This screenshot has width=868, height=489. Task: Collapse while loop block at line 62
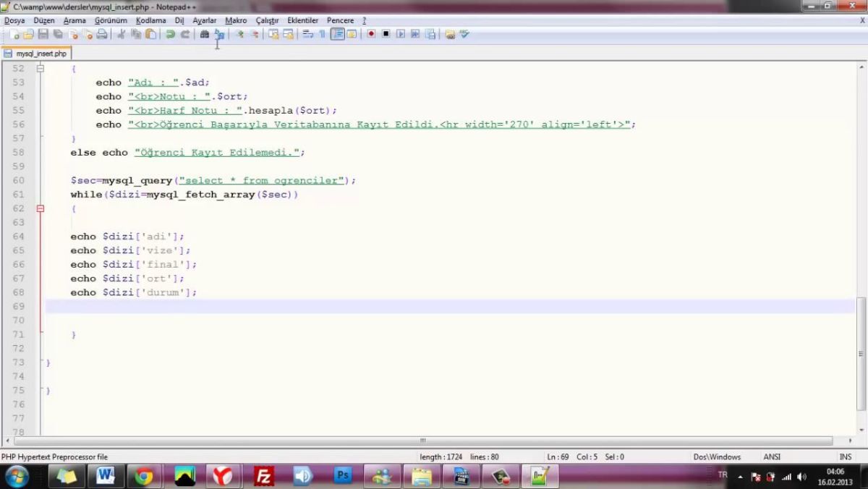pyautogui.click(x=40, y=208)
